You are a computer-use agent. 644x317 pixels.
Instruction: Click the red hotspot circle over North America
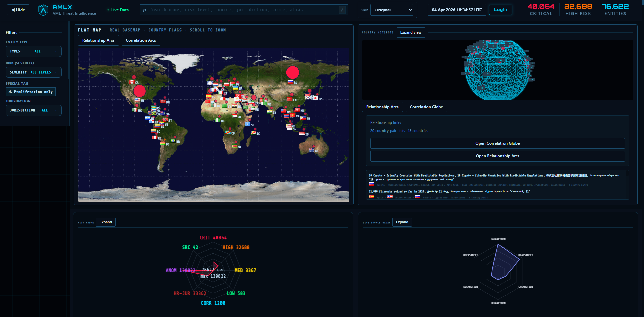139,91
